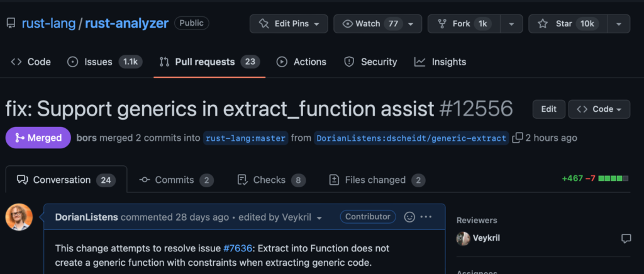The image size is (644, 274).
Task: Open the rust-analyzer repository link
Action: point(126,23)
